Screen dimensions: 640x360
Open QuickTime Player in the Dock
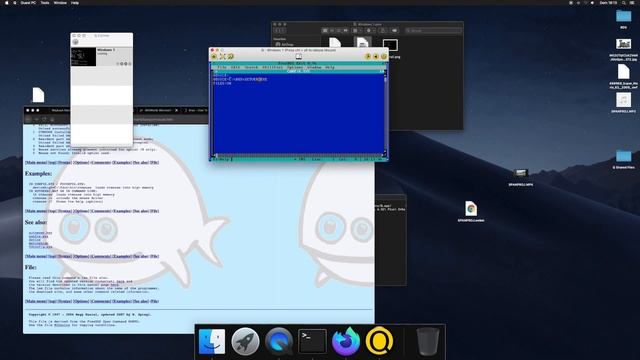coord(279,341)
